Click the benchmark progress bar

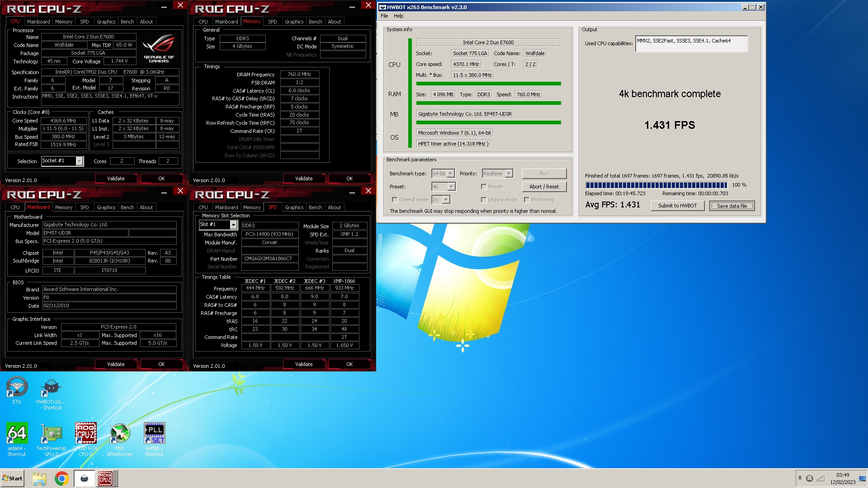click(x=656, y=185)
